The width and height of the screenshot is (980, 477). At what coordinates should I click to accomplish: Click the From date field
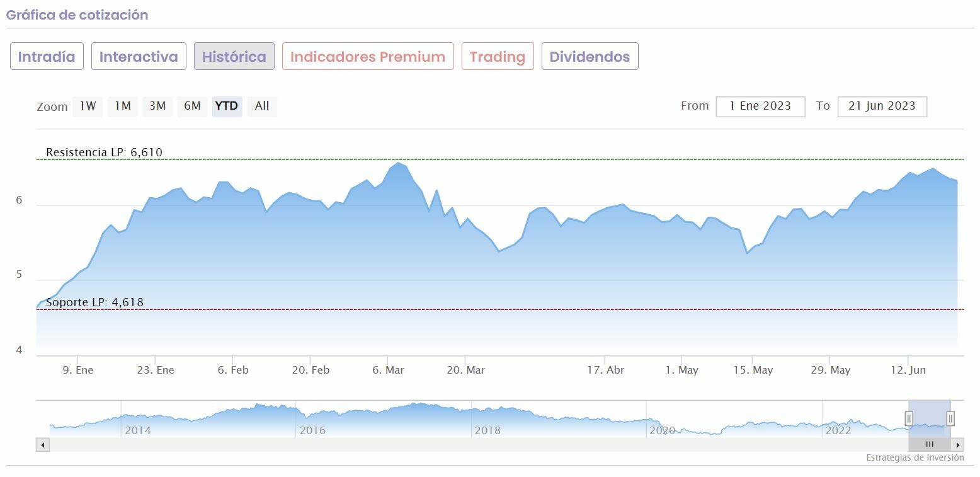click(x=760, y=106)
